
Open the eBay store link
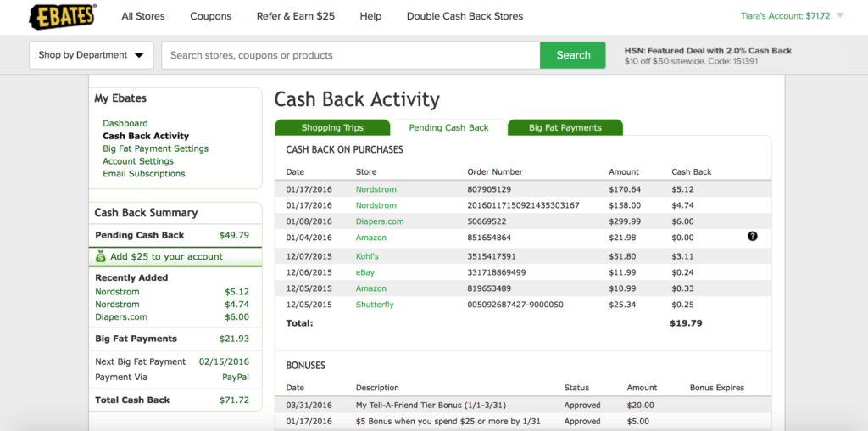365,272
